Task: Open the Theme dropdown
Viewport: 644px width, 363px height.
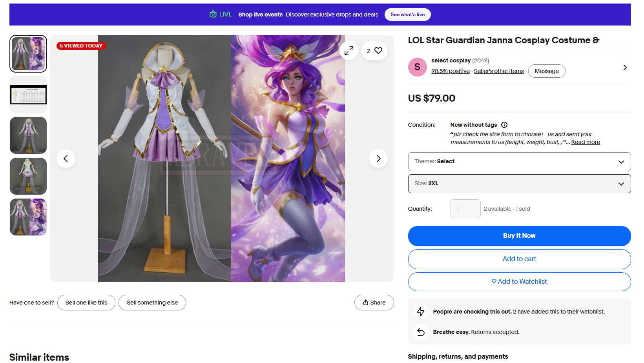Action: [519, 162]
